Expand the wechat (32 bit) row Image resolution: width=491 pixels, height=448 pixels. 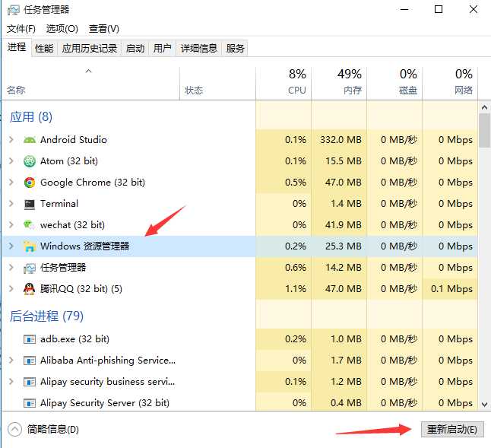coord(11,224)
